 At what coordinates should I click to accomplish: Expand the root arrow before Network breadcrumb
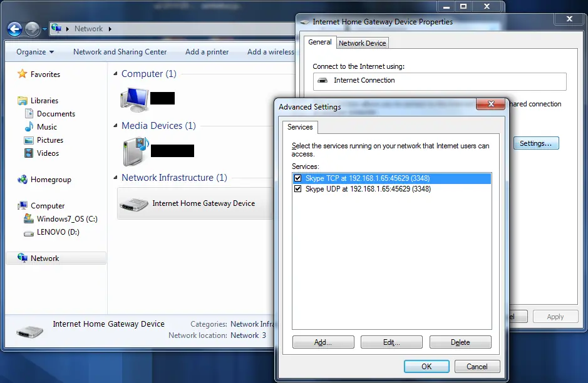click(68, 29)
